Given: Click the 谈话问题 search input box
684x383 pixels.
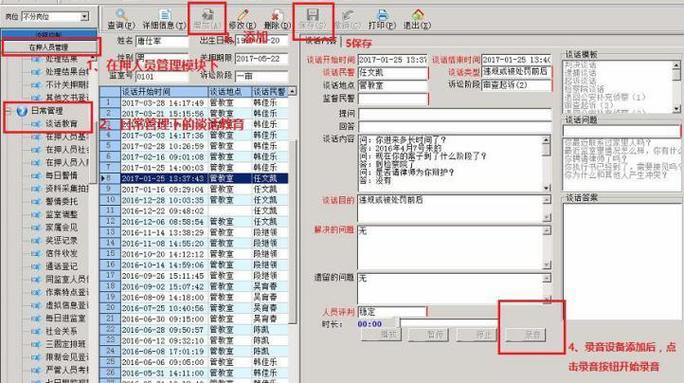Looking at the screenshot, I should (x=621, y=131).
